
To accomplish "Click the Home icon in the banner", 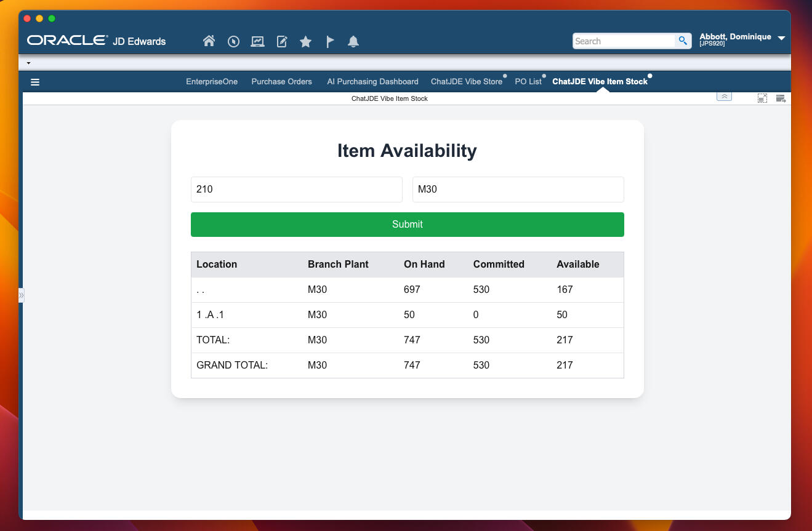I will (209, 41).
